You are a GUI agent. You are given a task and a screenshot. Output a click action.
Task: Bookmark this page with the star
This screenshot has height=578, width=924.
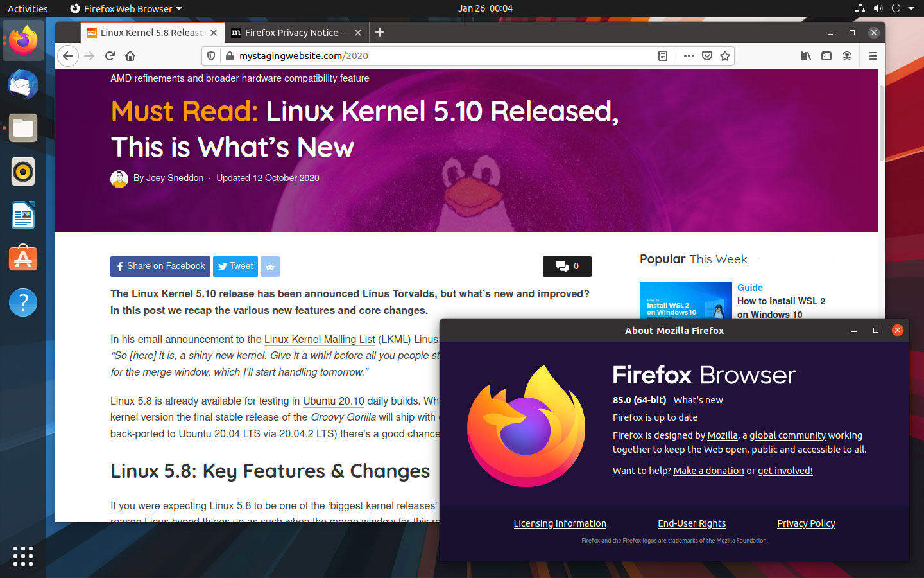pos(725,56)
